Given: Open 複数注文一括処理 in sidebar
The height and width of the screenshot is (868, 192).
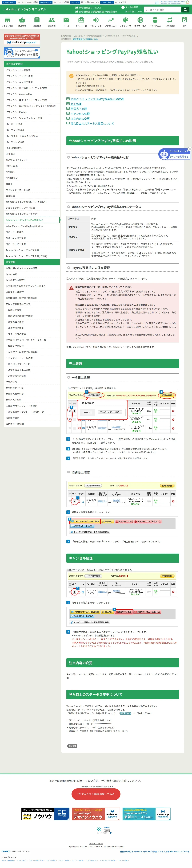Looking at the screenshot, I should point(32,293).
